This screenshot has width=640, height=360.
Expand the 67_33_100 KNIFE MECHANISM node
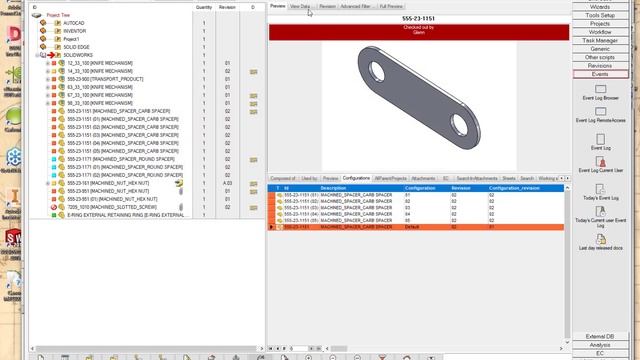(x=48, y=95)
